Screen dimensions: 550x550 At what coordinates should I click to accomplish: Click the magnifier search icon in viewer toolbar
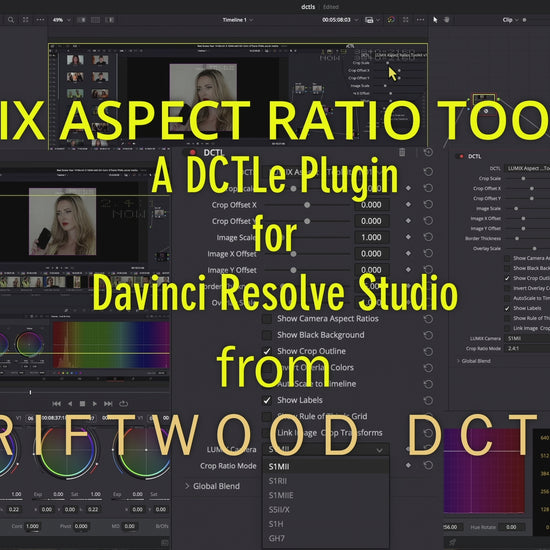click(x=11, y=20)
